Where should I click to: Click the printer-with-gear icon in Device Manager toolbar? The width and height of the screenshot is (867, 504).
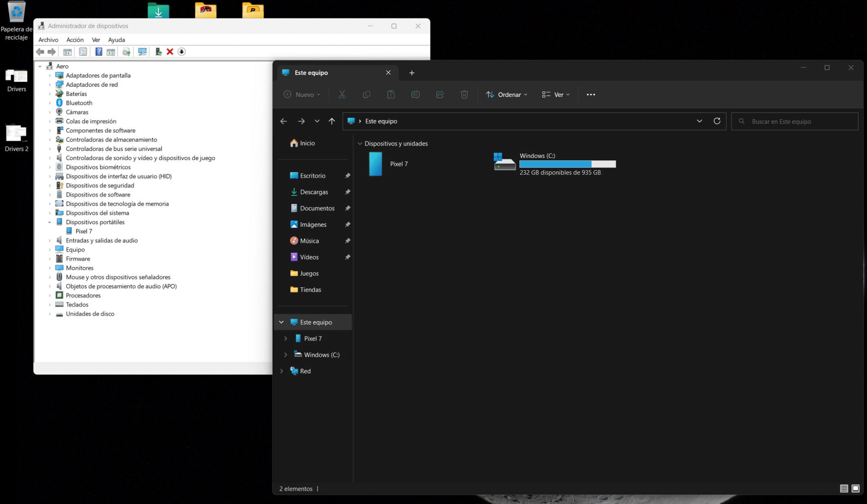click(x=126, y=52)
